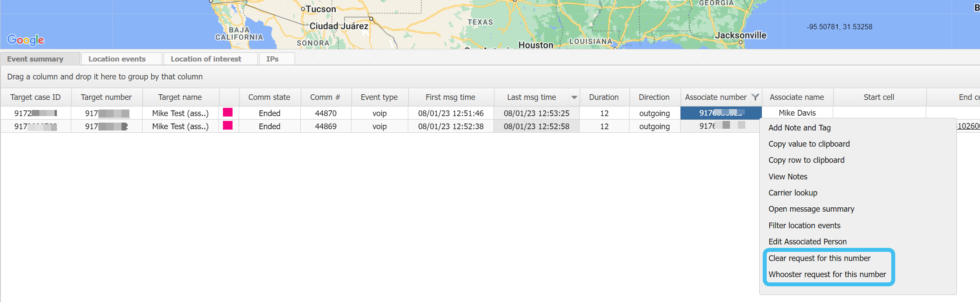This screenshot has height=302, width=980.
Task: Select Open message summary
Action: pos(811,209)
